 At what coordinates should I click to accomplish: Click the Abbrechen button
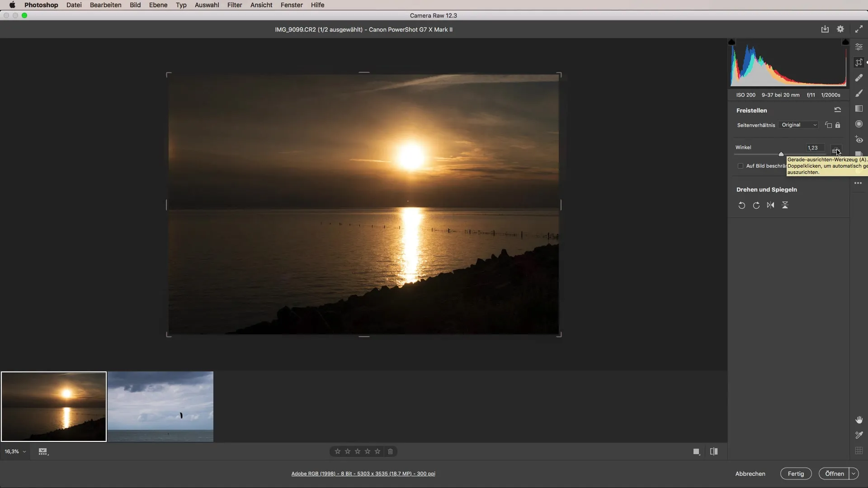(750, 474)
